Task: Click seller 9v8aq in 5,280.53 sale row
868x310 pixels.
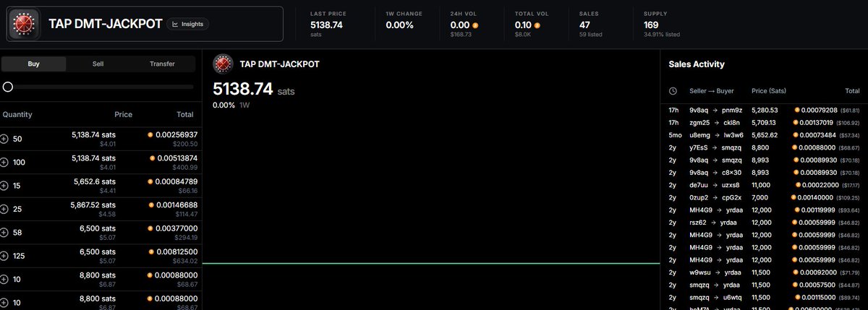Action: click(x=699, y=110)
